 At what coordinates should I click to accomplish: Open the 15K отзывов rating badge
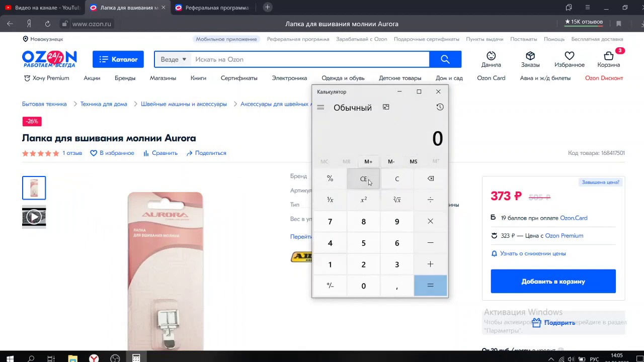coord(584,22)
